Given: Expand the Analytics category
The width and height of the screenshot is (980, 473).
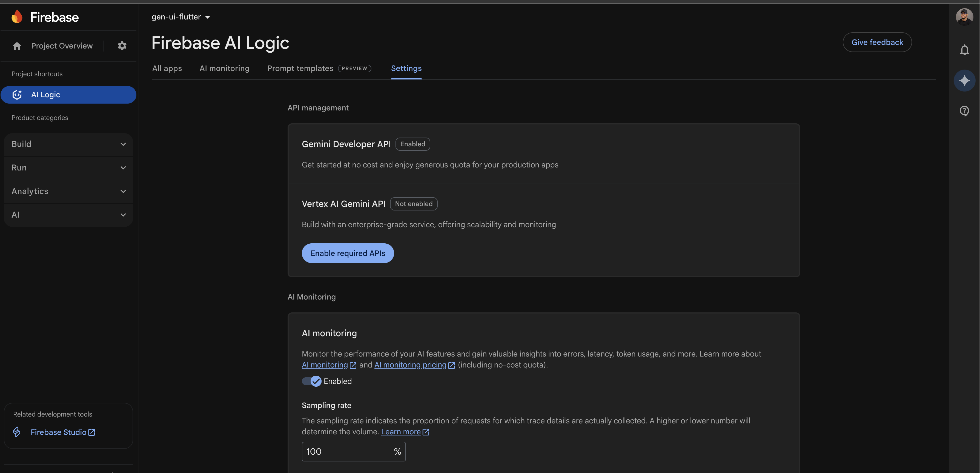Looking at the screenshot, I should 68,191.
